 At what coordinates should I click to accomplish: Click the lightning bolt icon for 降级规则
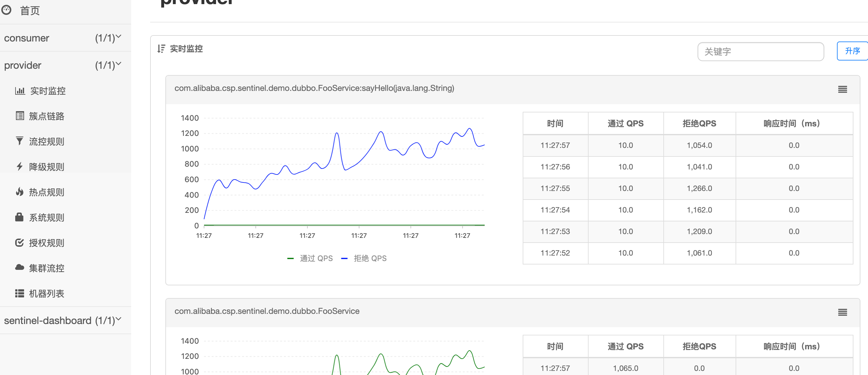[x=20, y=167]
